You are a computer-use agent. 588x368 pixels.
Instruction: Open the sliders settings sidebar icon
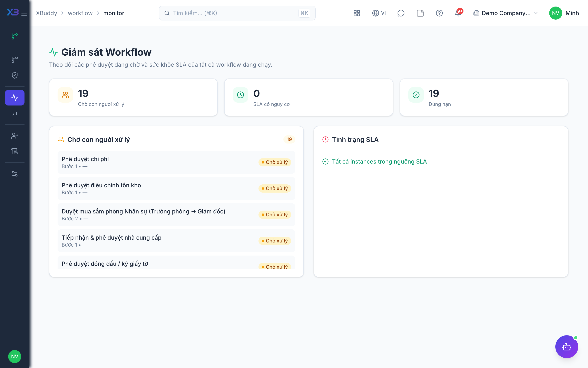point(14,174)
